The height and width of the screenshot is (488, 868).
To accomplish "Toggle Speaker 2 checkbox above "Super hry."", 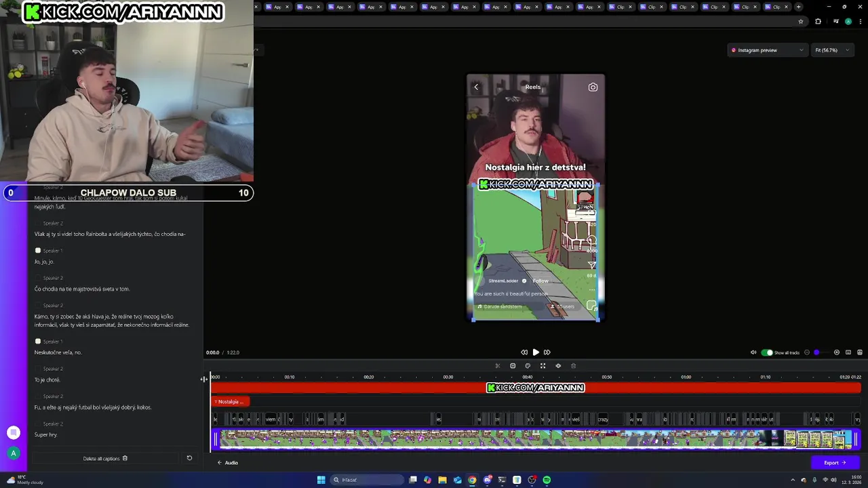I will click(38, 424).
